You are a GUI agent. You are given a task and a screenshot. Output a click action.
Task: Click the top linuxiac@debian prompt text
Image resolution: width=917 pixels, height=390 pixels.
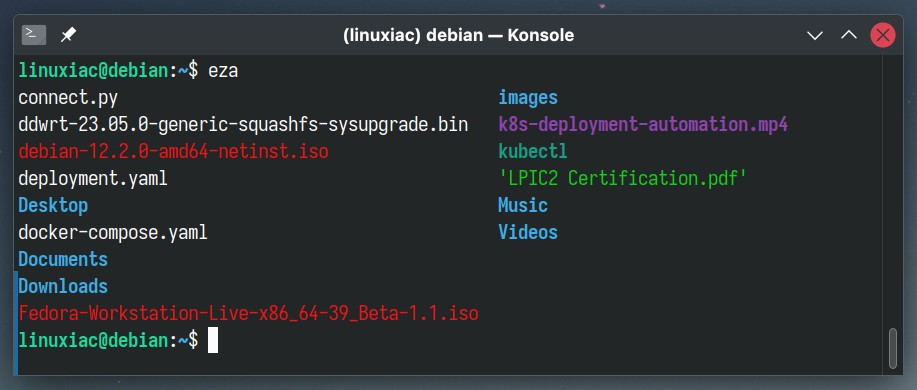pos(94,71)
